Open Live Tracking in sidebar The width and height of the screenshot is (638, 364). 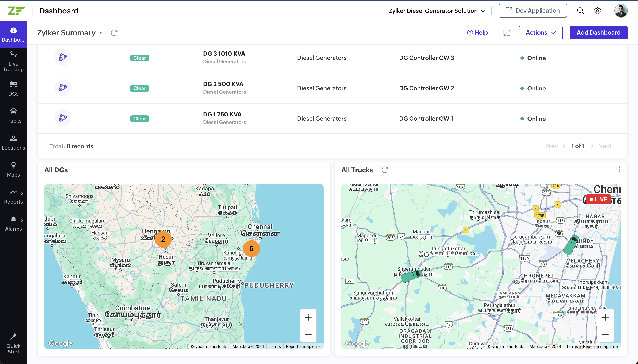pyautogui.click(x=14, y=62)
